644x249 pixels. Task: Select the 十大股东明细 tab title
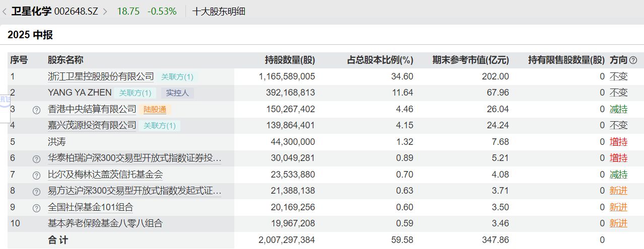tap(219, 12)
